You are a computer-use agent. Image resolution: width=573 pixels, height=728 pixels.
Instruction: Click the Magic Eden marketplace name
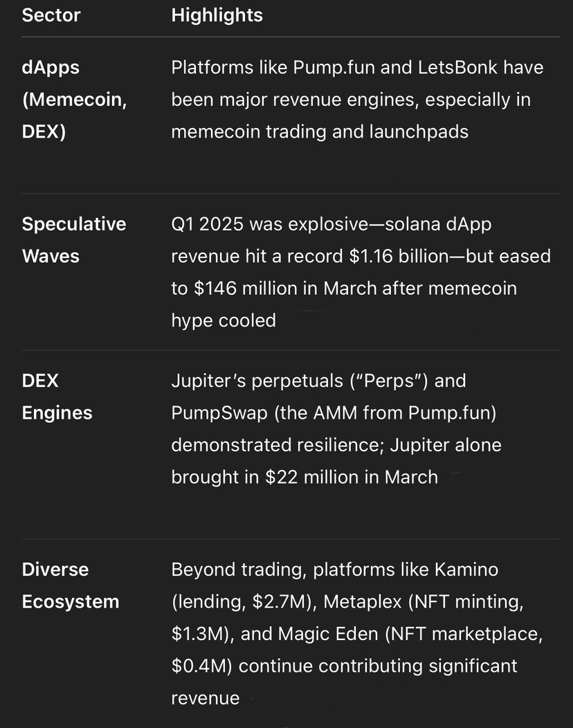tap(329, 634)
